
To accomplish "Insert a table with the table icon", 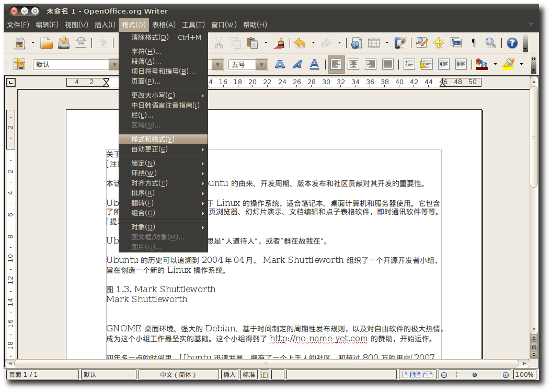I will click(374, 43).
